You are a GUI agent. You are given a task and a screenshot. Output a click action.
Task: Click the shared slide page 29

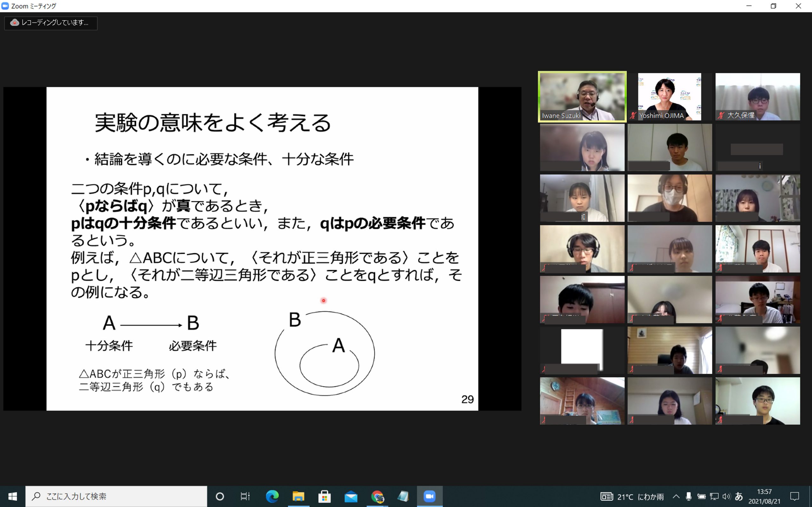pyautogui.click(x=262, y=248)
